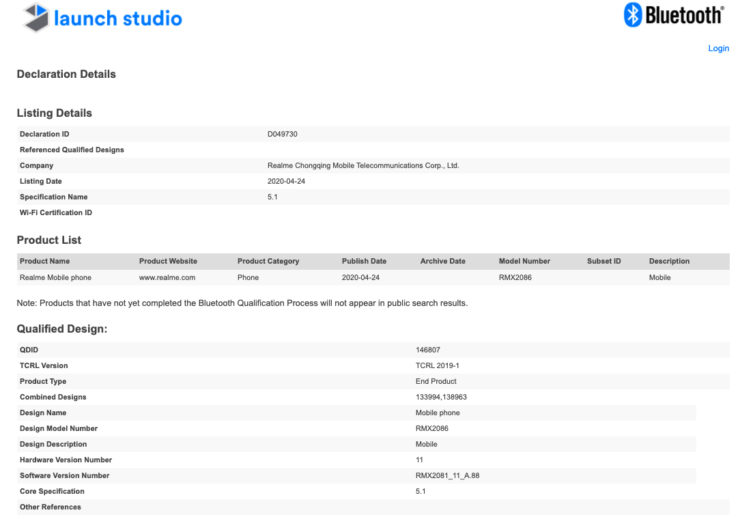Click the launch studio logo
Screen dimensions: 740x517
[102, 18]
